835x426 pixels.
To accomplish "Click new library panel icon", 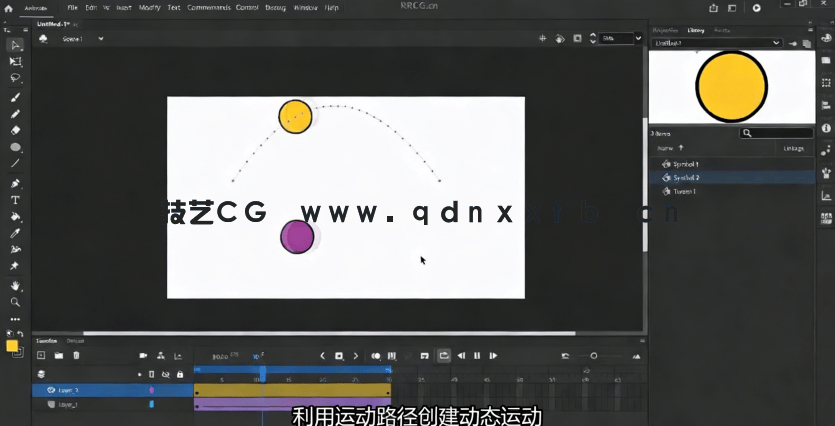I will point(807,44).
